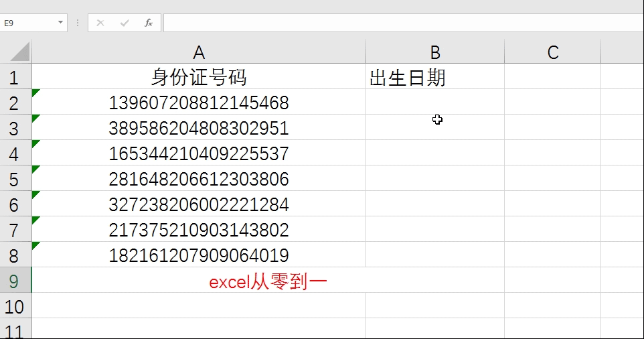Select row 7 header
The image size is (644, 339).
click(x=15, y=230)
